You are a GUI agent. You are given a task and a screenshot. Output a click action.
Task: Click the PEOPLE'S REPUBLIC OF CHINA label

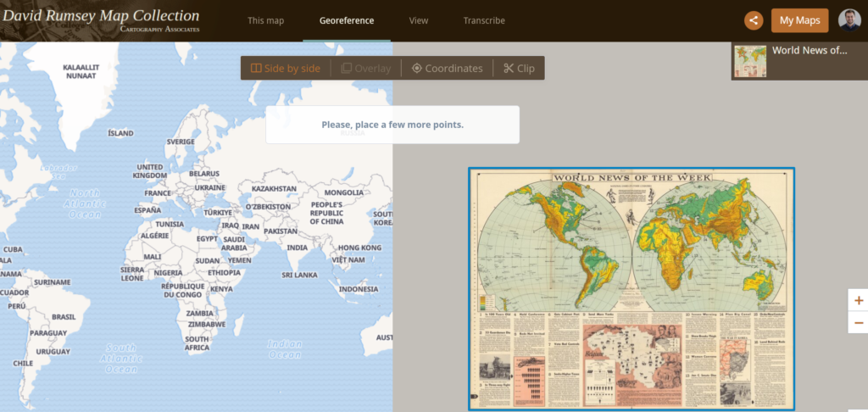326,213
